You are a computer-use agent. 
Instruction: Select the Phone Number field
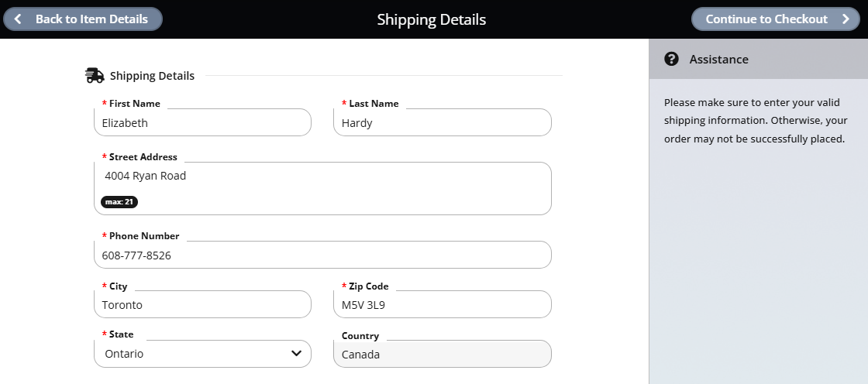pyautogui.click(x=322, y=255)
